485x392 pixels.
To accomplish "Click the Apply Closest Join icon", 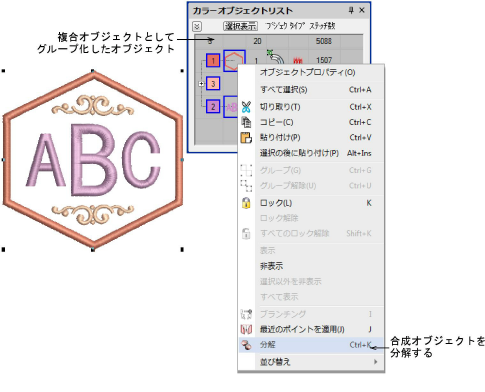I will coord(246,329).
